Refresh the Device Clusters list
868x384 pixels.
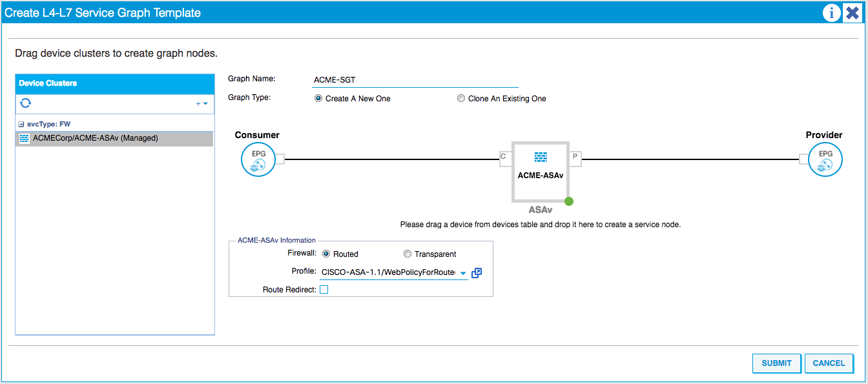pyautogui.click(x=26, y=103)
